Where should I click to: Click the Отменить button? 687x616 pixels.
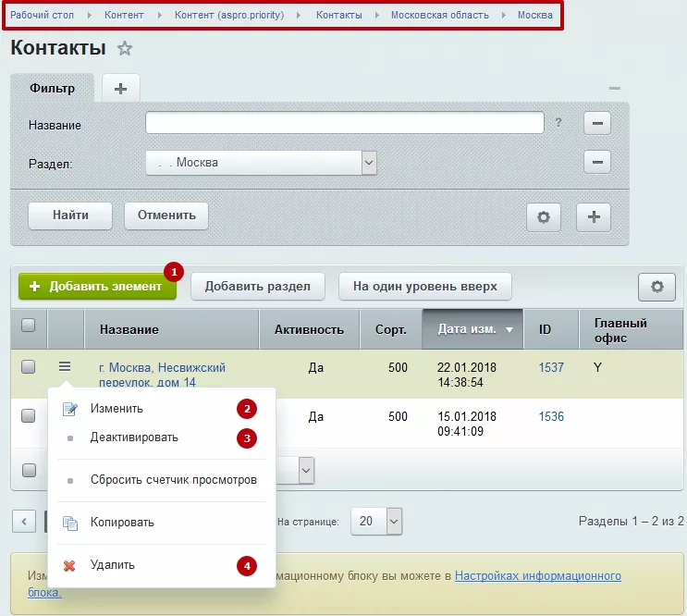click(x=166, y=216)
